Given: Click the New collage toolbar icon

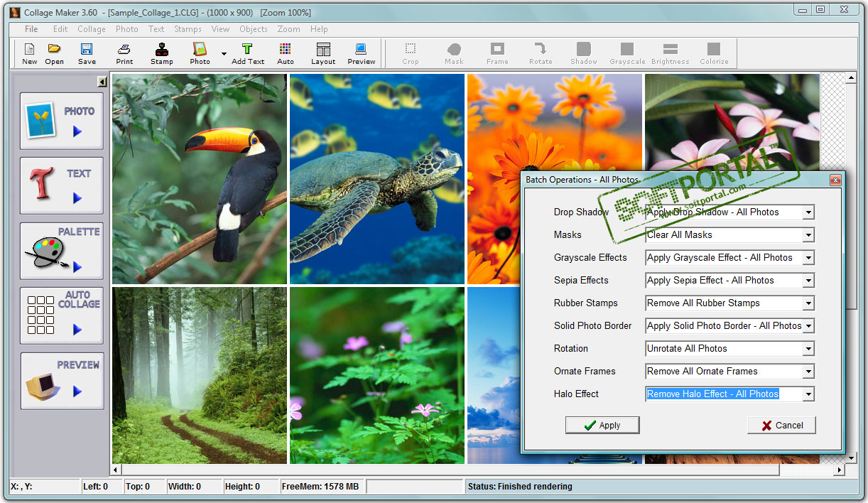Looking at the screenshot, I should point(29,53).
